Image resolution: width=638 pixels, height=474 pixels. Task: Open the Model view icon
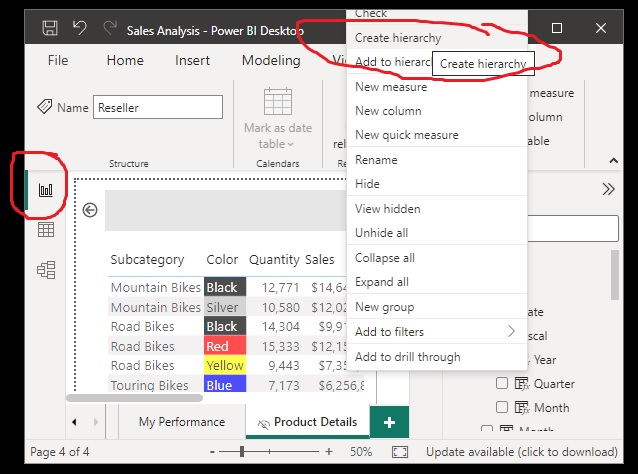click(46, 270)
